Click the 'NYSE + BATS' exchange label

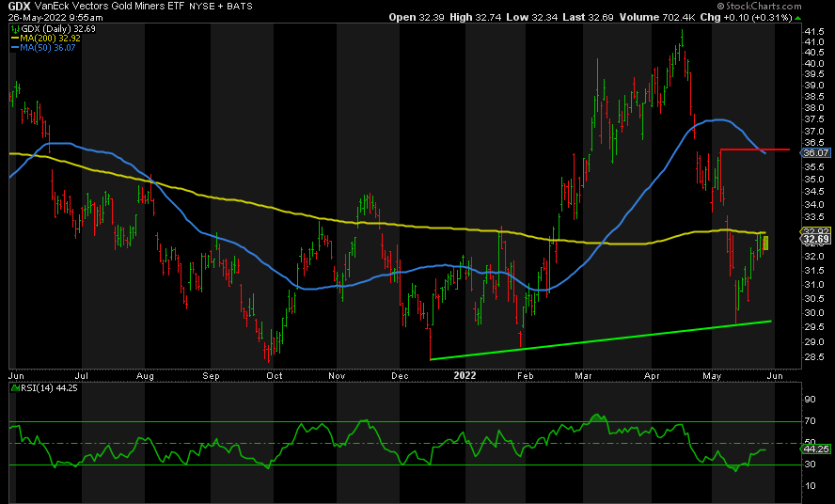221,7
